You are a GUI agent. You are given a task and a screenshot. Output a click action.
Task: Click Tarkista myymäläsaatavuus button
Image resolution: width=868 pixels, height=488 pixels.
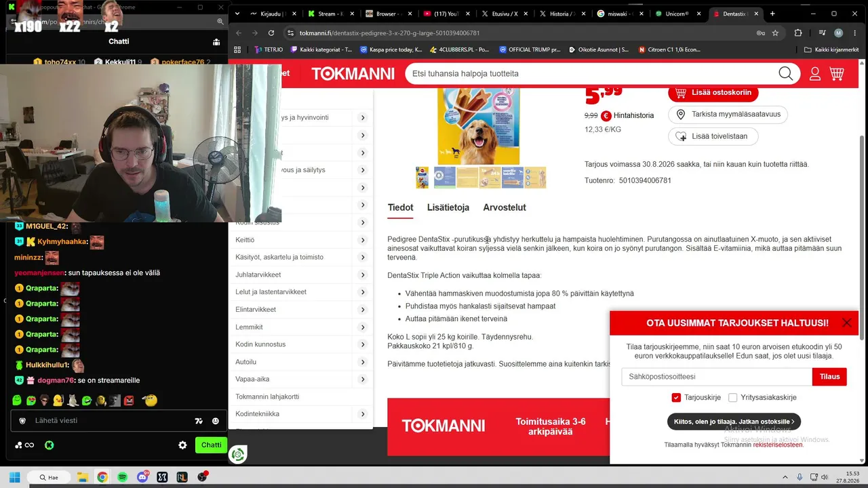click(x=729, y=115)
